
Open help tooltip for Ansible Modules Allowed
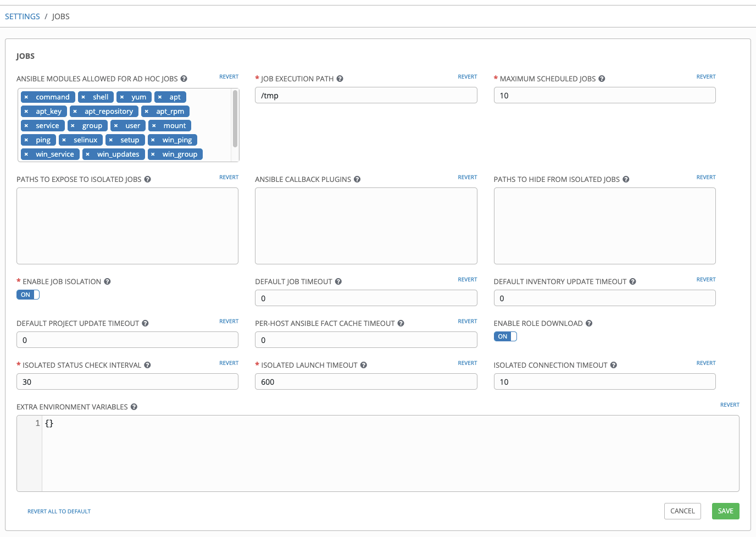[x=184, y=79]
